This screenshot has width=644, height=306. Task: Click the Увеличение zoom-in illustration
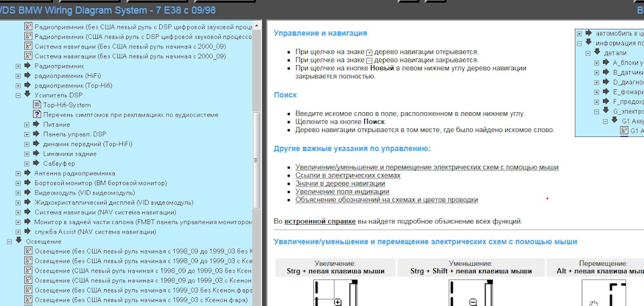pos(335,293)
